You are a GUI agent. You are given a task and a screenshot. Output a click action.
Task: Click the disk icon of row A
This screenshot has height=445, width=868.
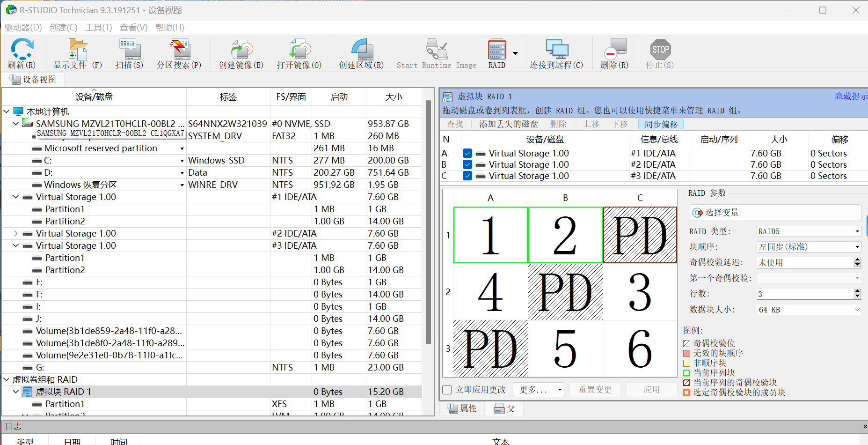click(x=480, y=154)
